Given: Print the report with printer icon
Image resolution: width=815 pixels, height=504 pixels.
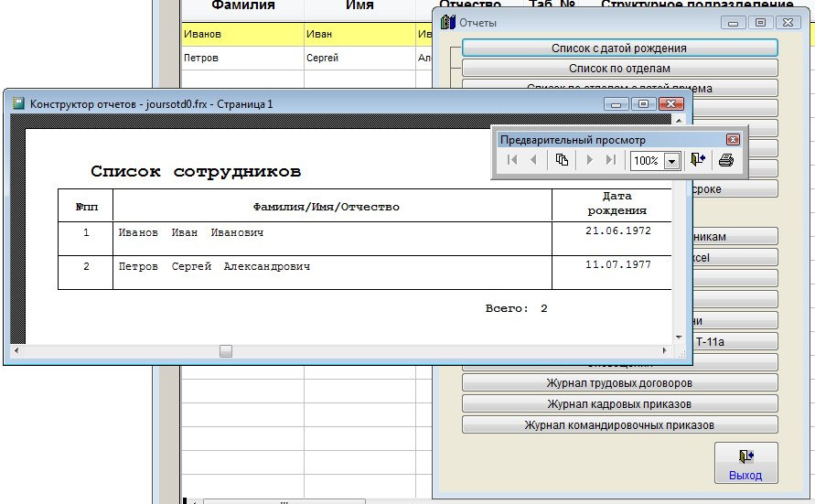Looking at the screenshot, I should (x=726, y=160).
